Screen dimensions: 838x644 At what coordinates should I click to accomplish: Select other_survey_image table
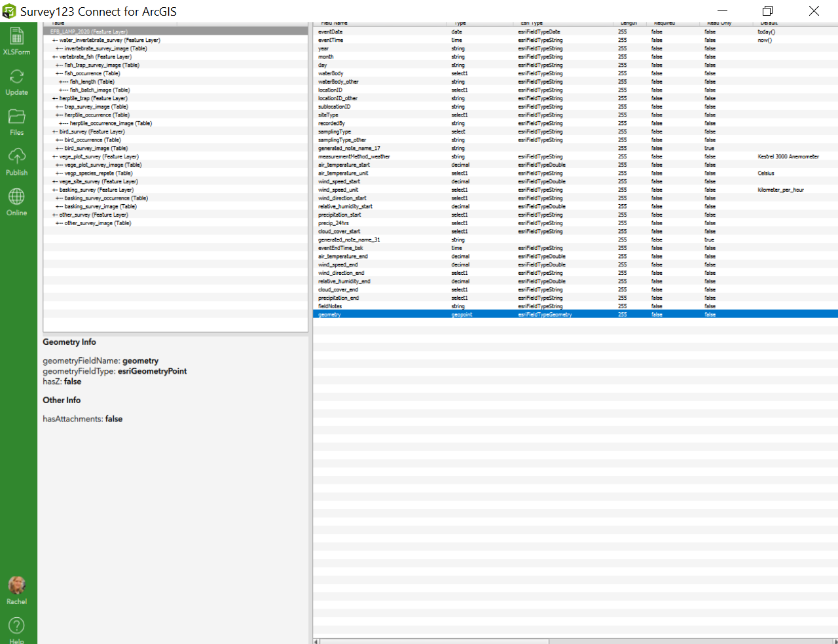coord(98,223)
